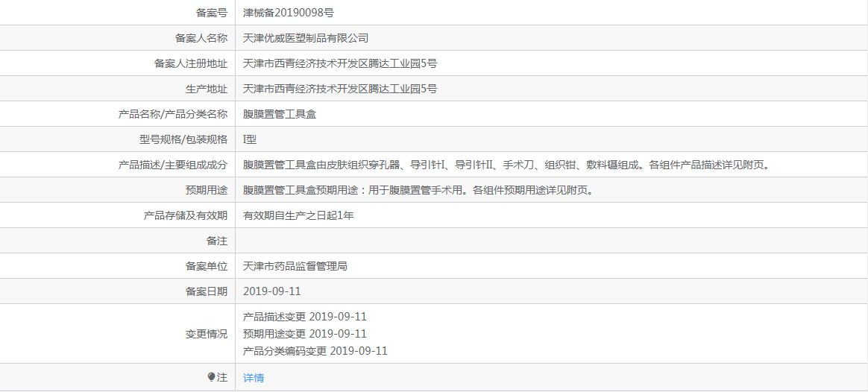Select change entry 产品分类编码变更 2019-09-11
Image resolution: width=868 pixels, height=392 pixels.
[315, 351]
